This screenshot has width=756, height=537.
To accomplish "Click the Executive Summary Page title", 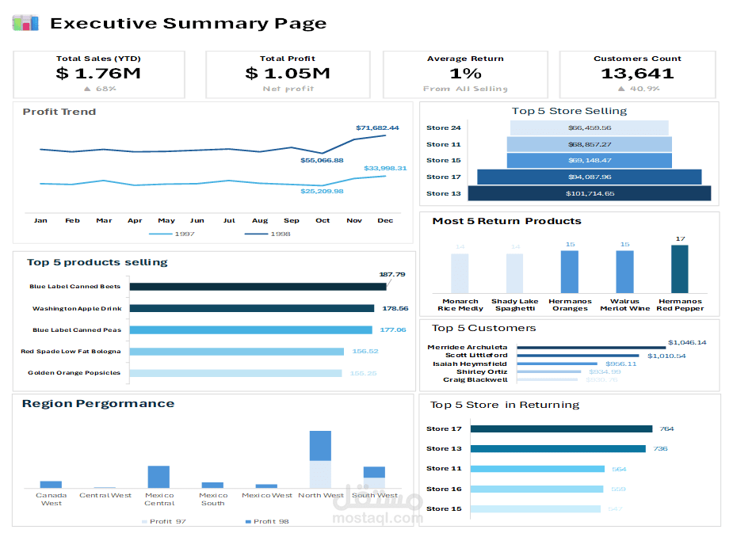I will click(x=188, y=23).
